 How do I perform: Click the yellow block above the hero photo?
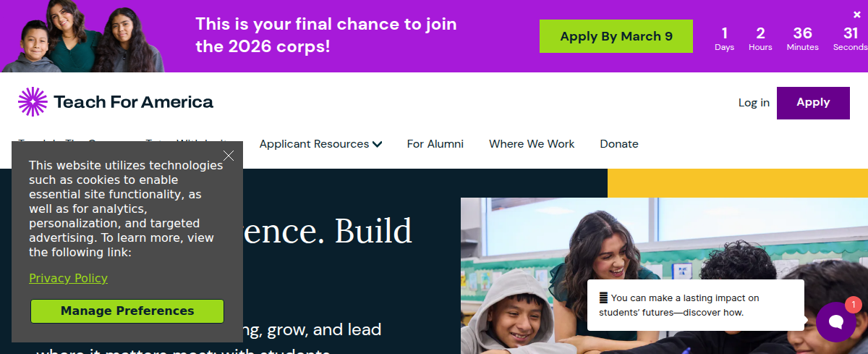pos(737,182)
